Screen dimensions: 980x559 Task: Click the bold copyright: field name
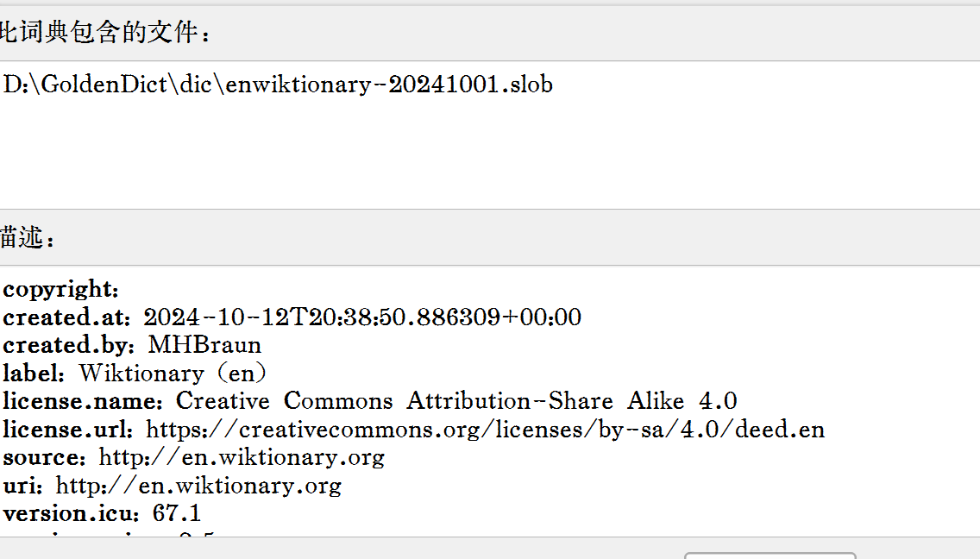pos(60,290)
